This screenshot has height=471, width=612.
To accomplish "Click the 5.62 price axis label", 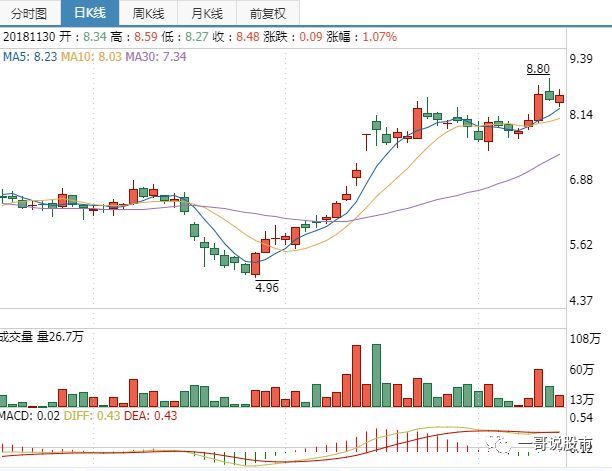I will pyautogui.click(x=581, y=245).
